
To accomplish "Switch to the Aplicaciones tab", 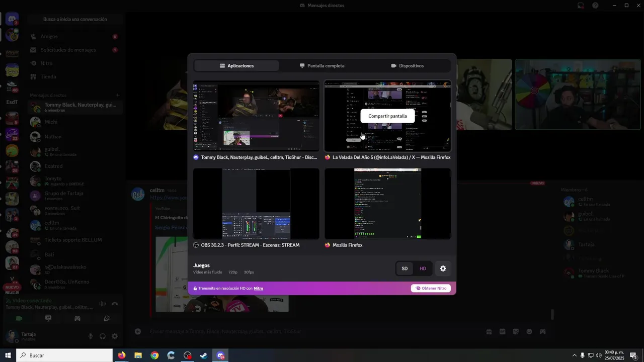I will coord(236,66).
